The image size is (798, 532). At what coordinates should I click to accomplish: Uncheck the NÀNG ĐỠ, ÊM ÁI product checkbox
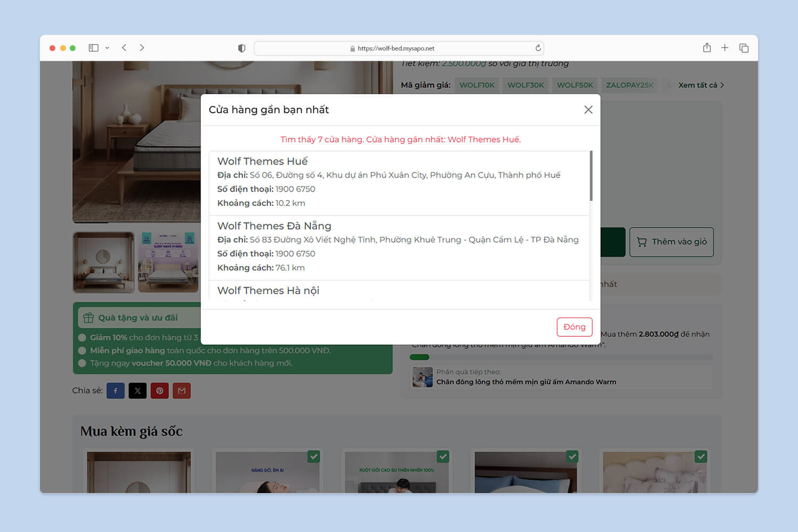click(x=314, y=456)
